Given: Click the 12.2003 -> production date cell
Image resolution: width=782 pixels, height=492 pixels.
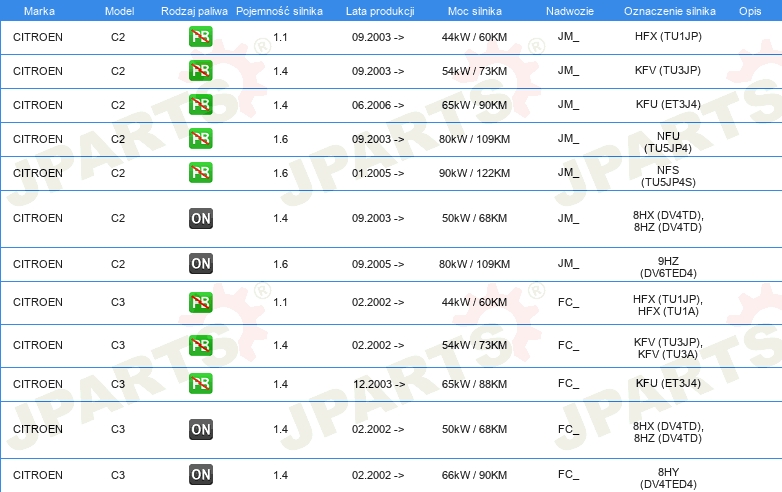Looking at the screenshot, I should tap(379, 384).
